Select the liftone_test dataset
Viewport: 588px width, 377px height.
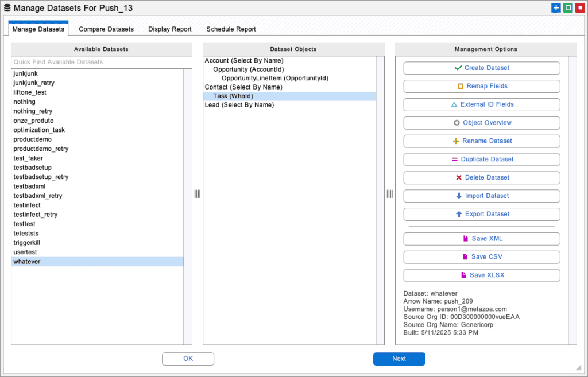click(98, 92)
